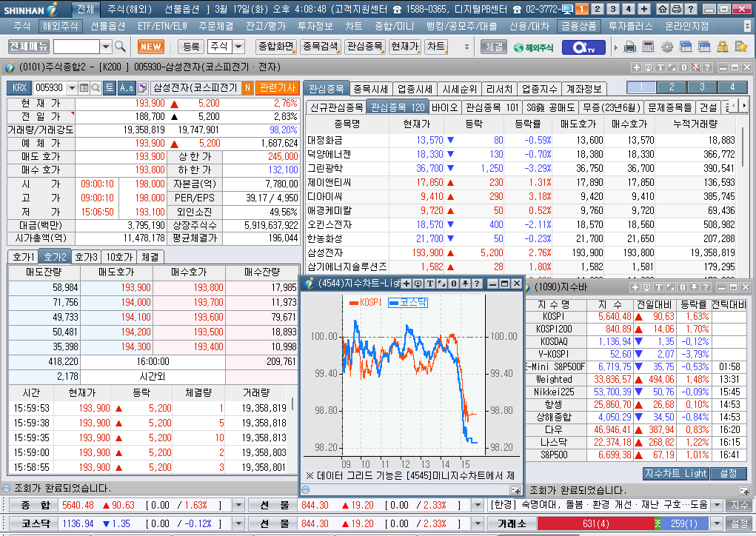Click the 관련기사 button
Image resolution: width=756 pixels, height=536 pixels.
pyautogui.click(x=277, y=87)
